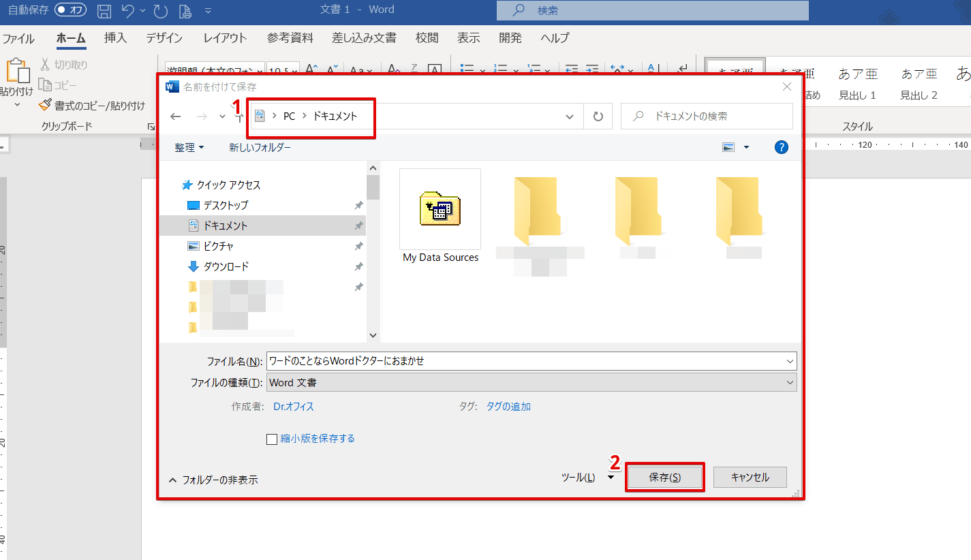Click Format Painter in the clipboard group

(91, 106)
